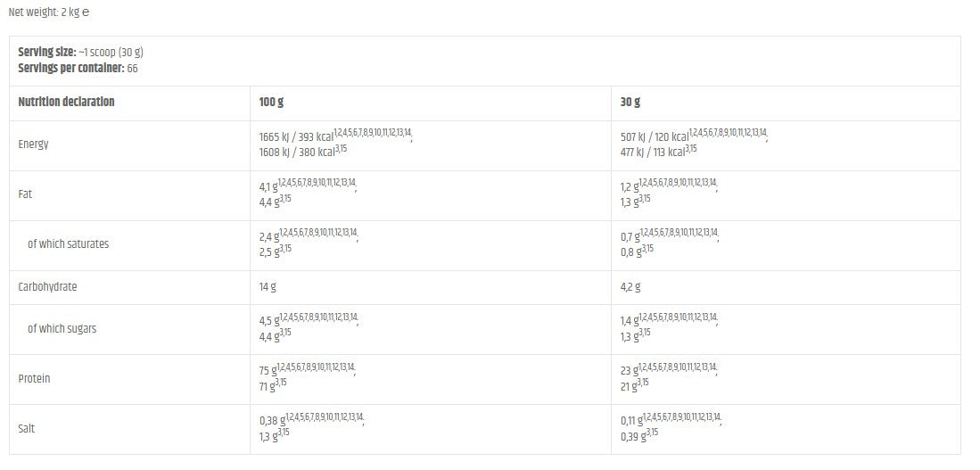Click the '4,2 g' carbohydrate per serving value
Image resolution: width=980 pixels, height=470 pixels.
630,287
